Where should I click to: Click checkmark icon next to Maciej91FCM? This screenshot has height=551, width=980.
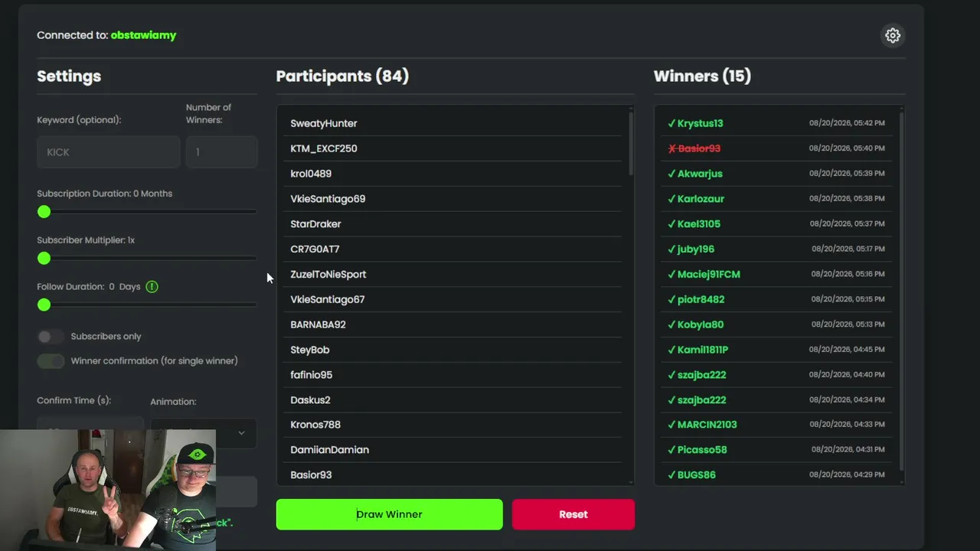(671, 274)
